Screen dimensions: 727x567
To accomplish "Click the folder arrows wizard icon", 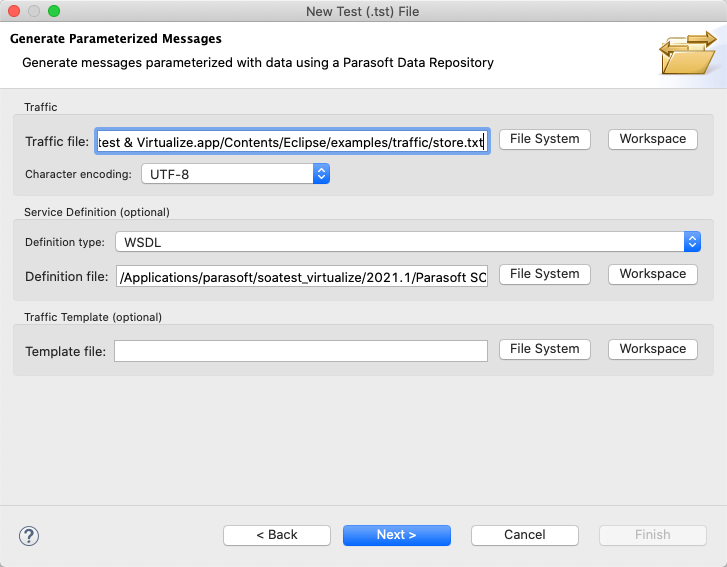I will point(688,53).
